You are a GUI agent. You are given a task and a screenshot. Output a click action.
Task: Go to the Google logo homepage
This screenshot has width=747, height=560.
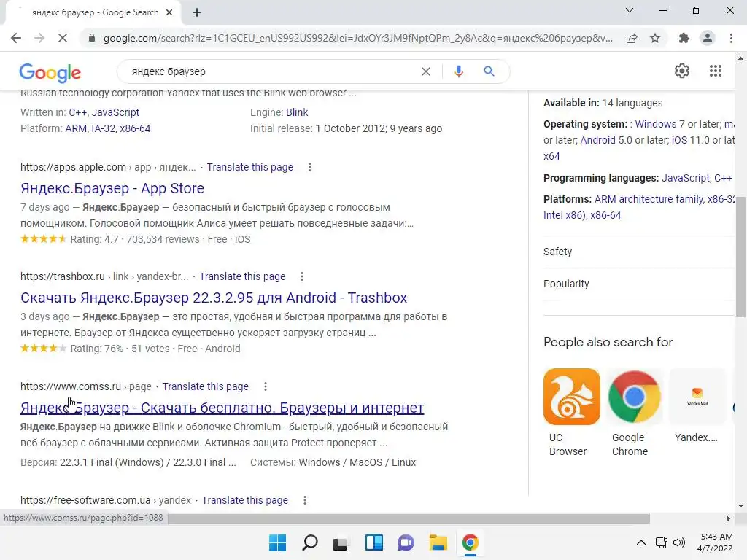coord(50,72)
